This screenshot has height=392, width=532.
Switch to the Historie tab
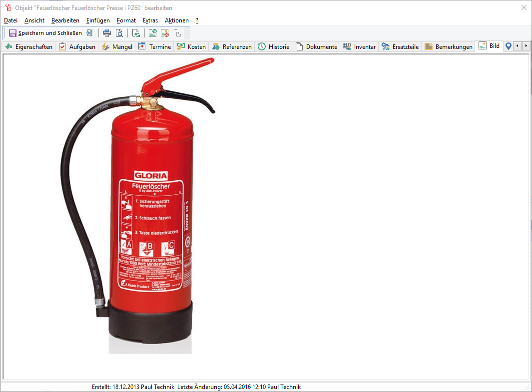[x=273, y=47]
